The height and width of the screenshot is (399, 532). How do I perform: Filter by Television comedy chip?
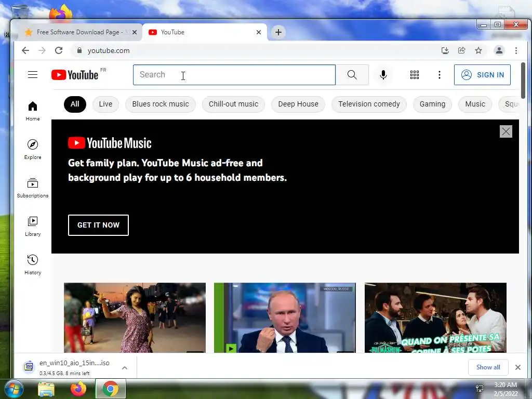tap(369, 104)
